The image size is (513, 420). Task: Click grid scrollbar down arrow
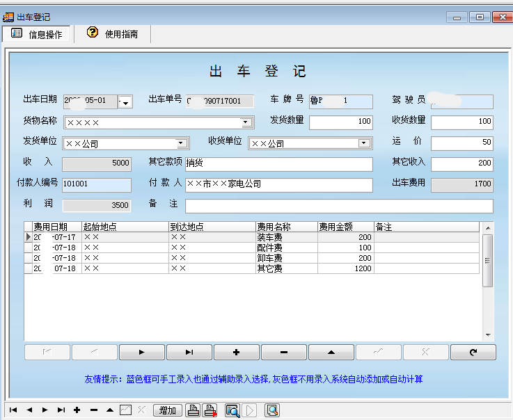[x=488, y=335]
